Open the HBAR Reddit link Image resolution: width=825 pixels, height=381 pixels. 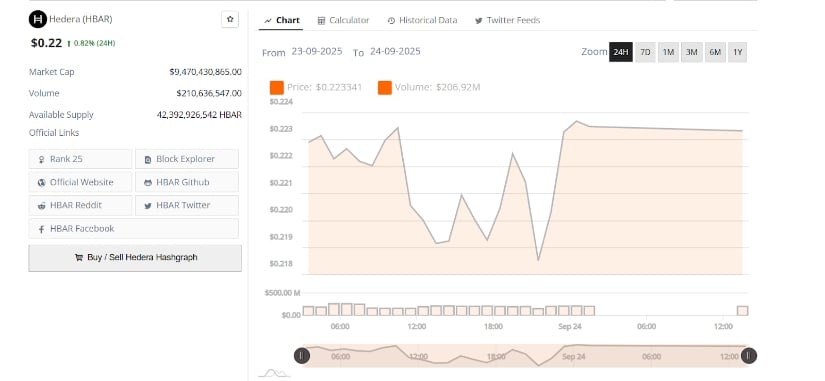click(x=81, y=205)
